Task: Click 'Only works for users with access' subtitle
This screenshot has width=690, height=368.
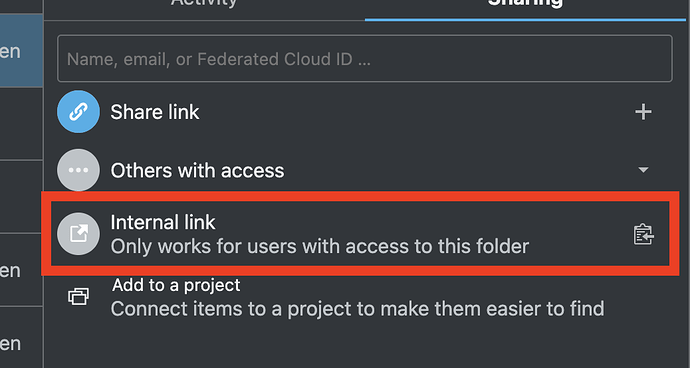Action: pyautogui.click(x=319, y=247)
